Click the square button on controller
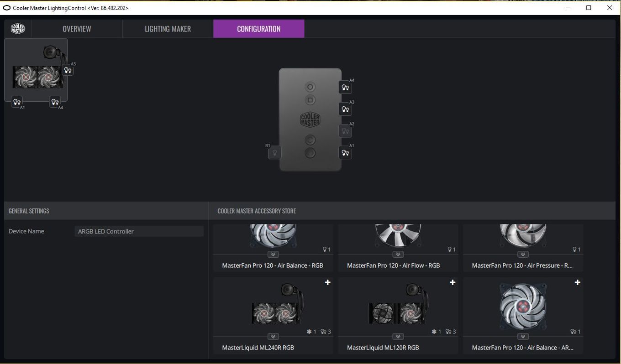 click(310, 100)
